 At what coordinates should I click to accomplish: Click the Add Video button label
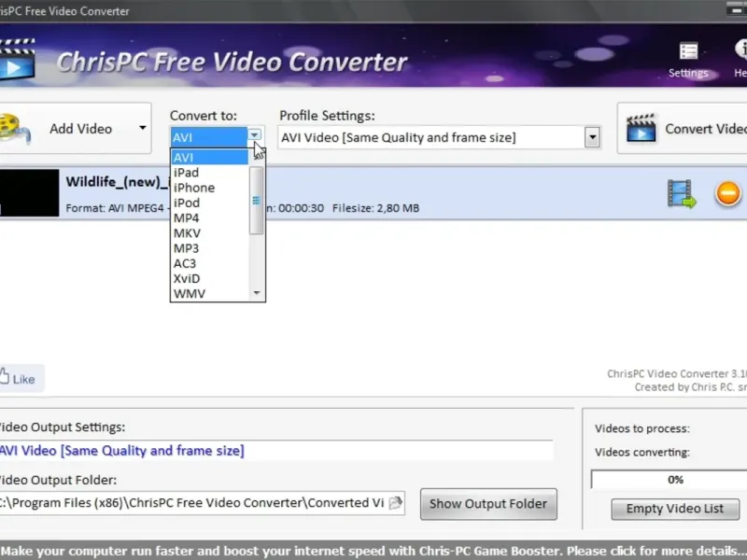click(80, 129)
